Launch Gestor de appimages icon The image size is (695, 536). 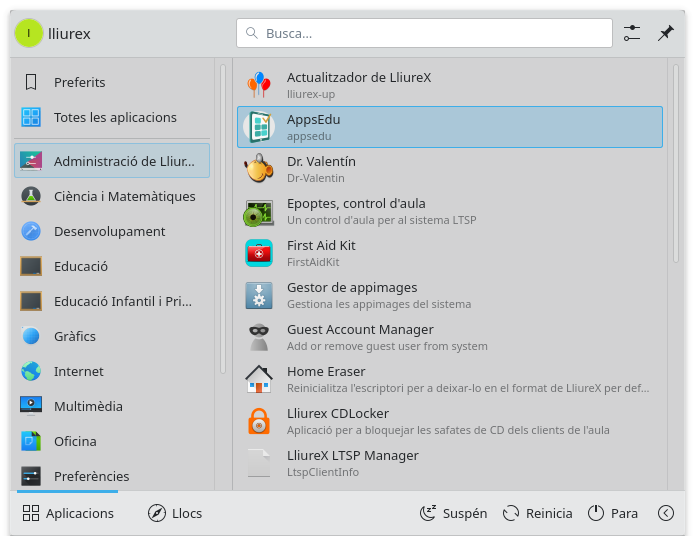(x=259, y=295)
